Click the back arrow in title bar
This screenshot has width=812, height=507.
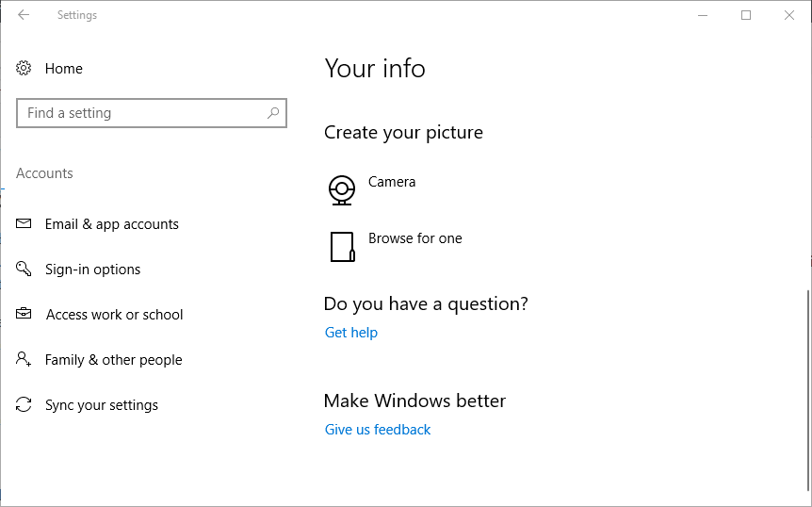[24, 15]
